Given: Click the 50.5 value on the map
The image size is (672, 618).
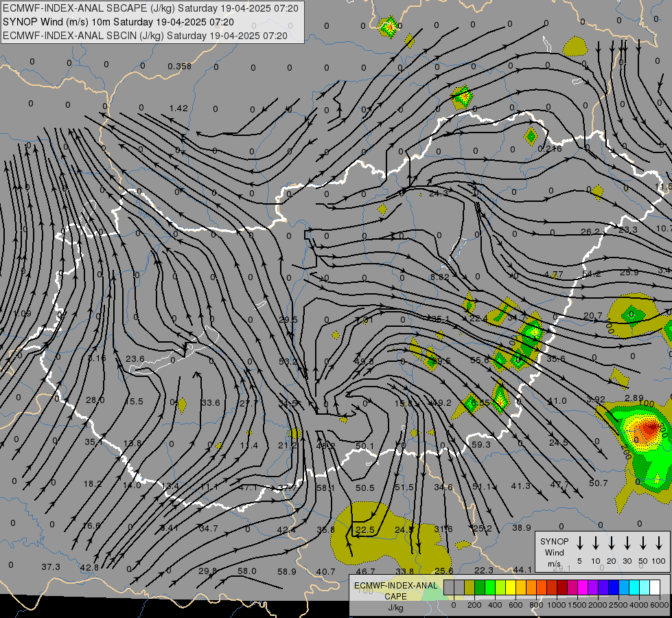Looking at the screenshot, I should (x=365, y=488).
